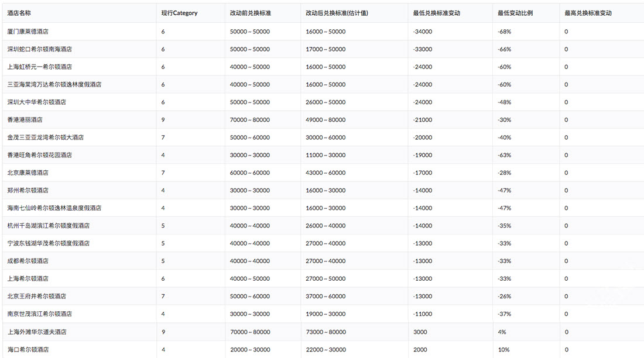Click the -33000 change value
The height and width of the screenshot is (358, 644).
tap(423, 49)
